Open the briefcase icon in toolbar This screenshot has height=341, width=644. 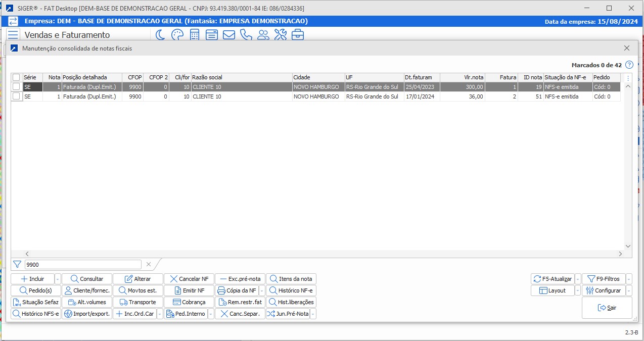[x=298, y=35]
